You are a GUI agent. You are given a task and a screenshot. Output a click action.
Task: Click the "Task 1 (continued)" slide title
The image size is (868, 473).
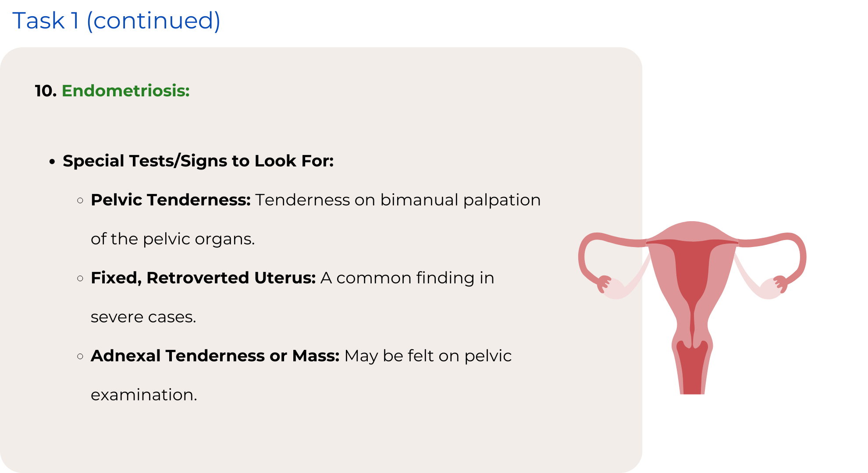(x=116, y=21)
